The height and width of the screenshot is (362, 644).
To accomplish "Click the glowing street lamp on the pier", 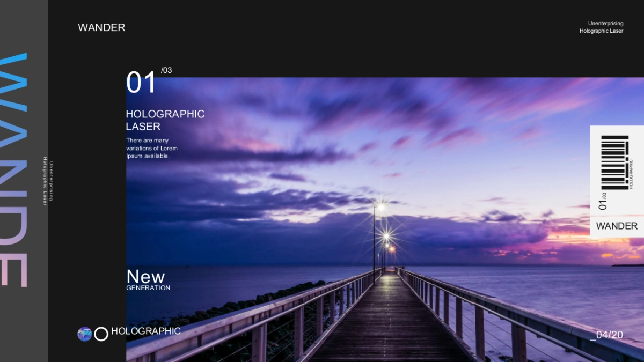I will coord(380,208).
